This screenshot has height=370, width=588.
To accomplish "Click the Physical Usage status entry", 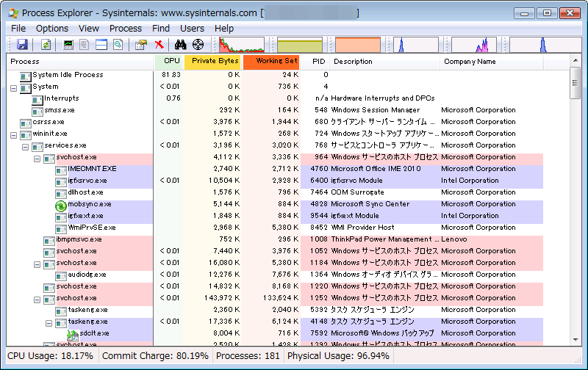I will [338, 356].
